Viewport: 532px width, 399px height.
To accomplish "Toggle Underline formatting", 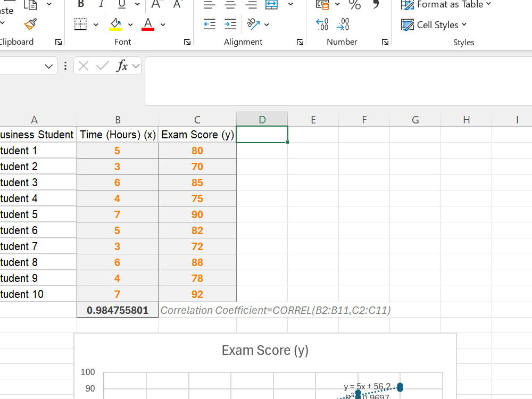I will [122, 4].
